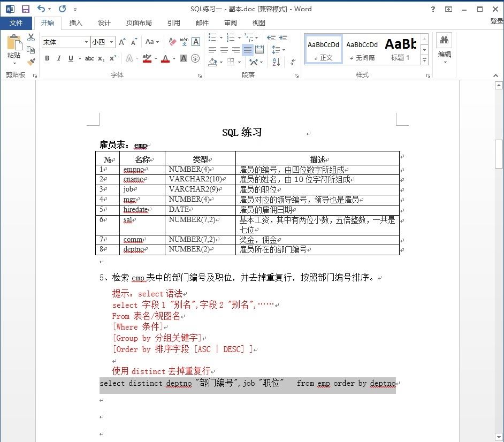
Task: Select the Format Painter brush
Action: [31, 62]
